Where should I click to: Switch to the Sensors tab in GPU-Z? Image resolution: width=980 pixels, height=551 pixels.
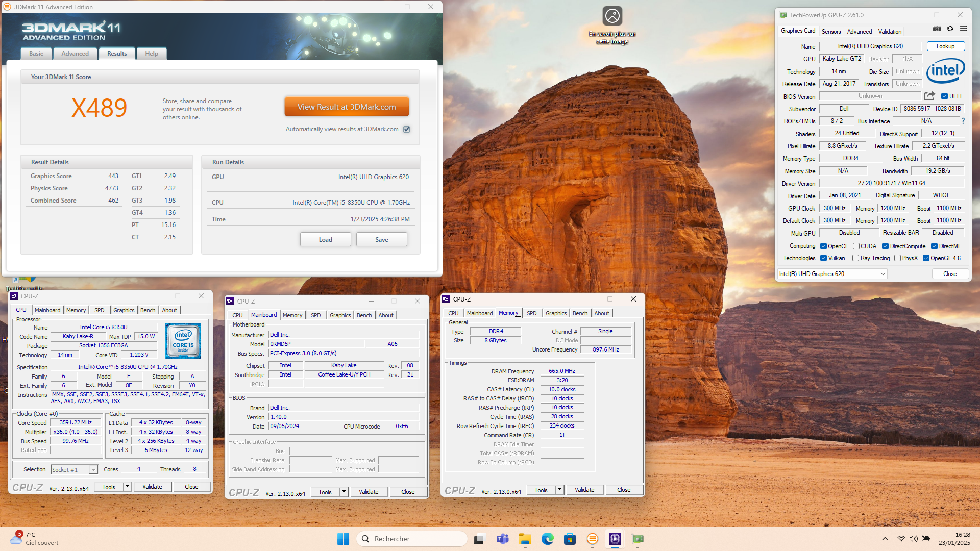[831, 32]
